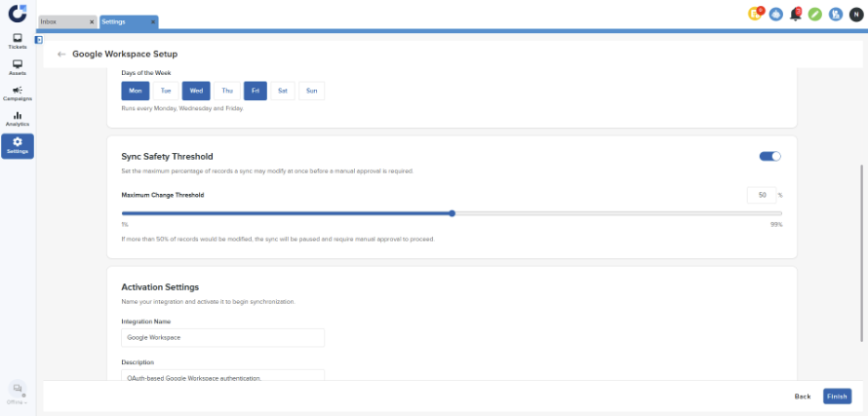Open the Assets section in sidebar
Screen dimensions: 868x416
[18, 67]
